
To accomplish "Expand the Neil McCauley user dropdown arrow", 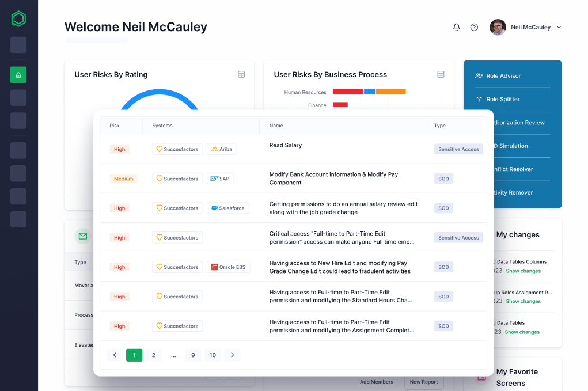I will [559, 27].
